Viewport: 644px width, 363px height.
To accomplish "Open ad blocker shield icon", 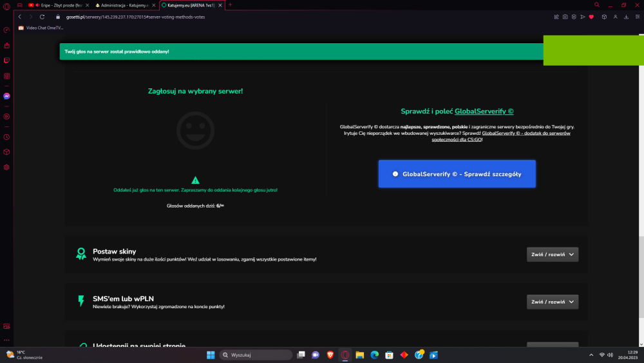I will pos(574,17).
